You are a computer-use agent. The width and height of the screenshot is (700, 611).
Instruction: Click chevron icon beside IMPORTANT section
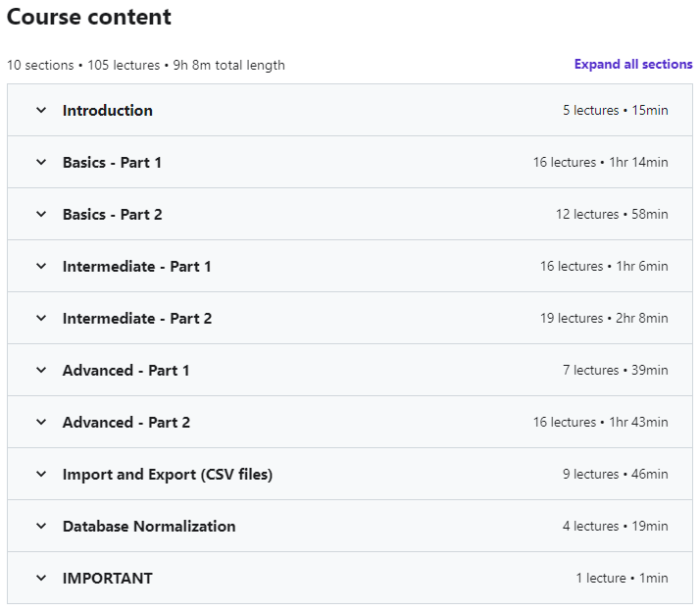41,579
